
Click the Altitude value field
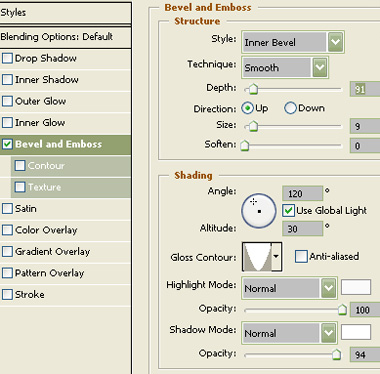(x=302, y=229)
